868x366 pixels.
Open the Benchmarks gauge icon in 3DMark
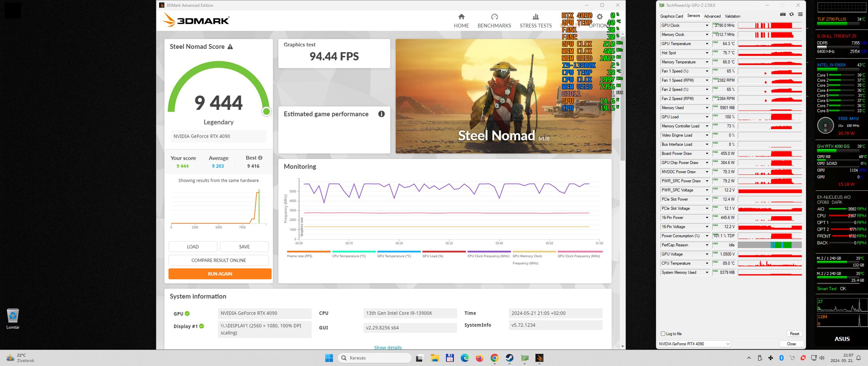[x=494, y=17]
